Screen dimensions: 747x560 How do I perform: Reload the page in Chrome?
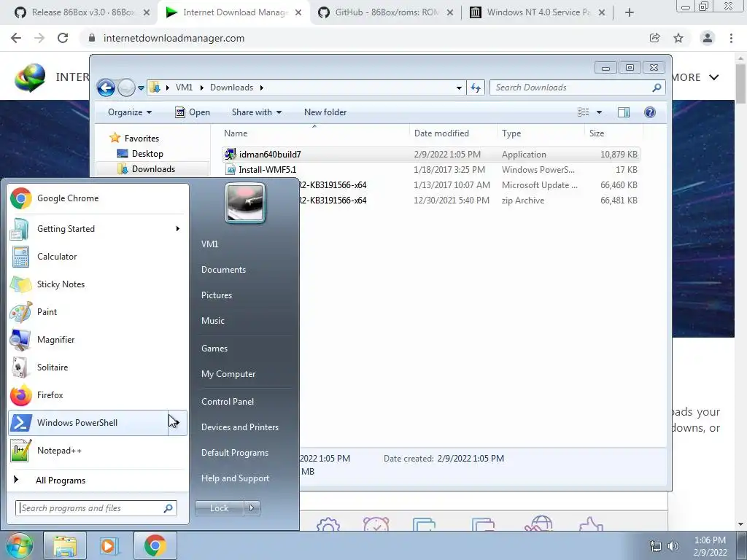[63, 38]
